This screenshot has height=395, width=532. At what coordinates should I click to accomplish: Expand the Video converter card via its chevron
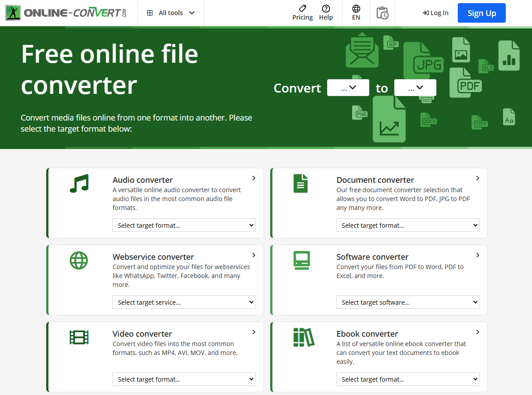coord(254,332)
